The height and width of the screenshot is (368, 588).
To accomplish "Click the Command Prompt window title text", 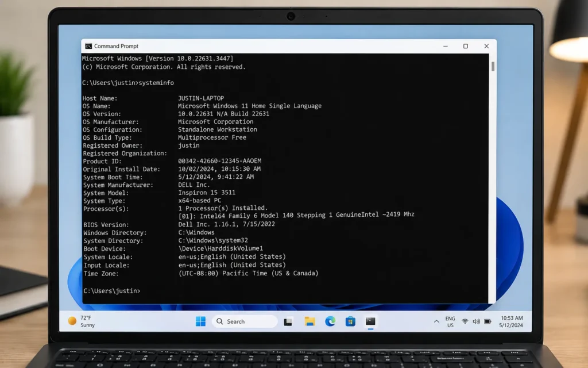I will coord(116,46).
